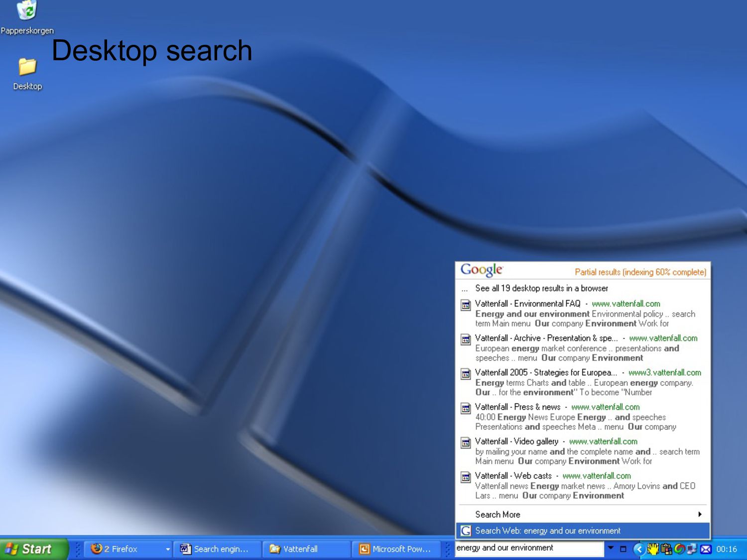Click snippet text 'European energy market conference'
The width and height of the screenshot is (747, 560).
tap(541, 348)
